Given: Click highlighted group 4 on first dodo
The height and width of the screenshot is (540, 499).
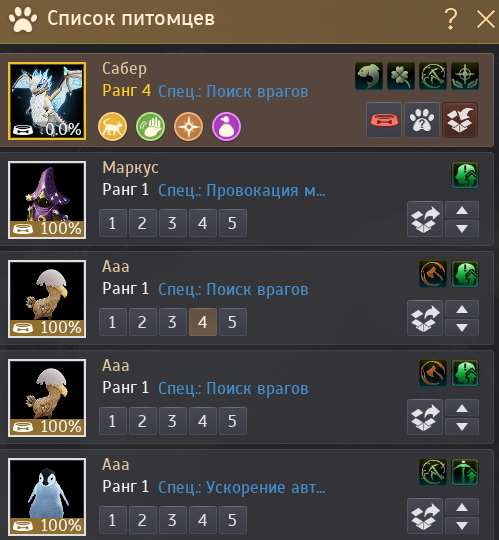Looking at the screenshot, I should click(x=203, y=322).
